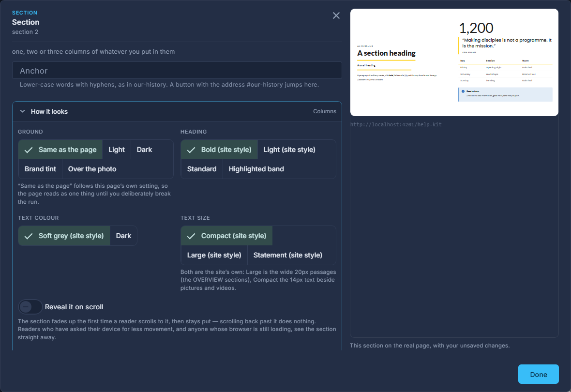This screenshot has width=571, height=392.
Task: Choose the Light ground option
Action: (117, 150)
